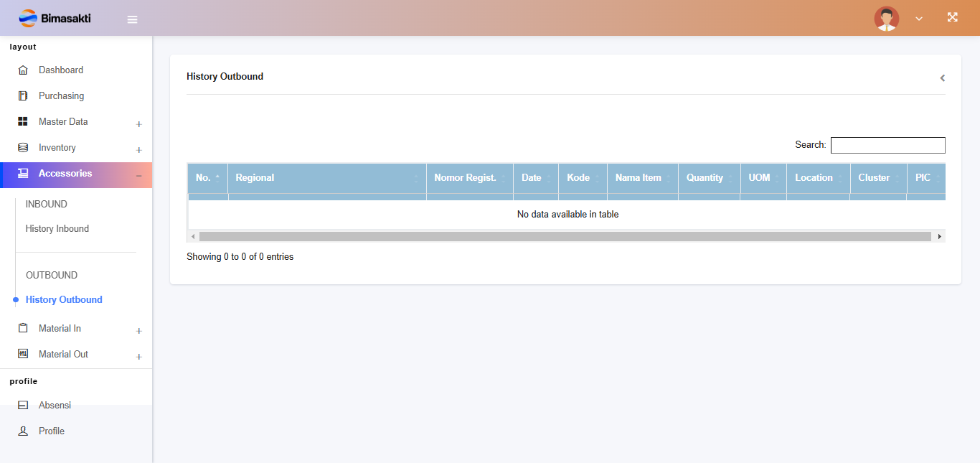Click the user avatar picture

[886, 19]
